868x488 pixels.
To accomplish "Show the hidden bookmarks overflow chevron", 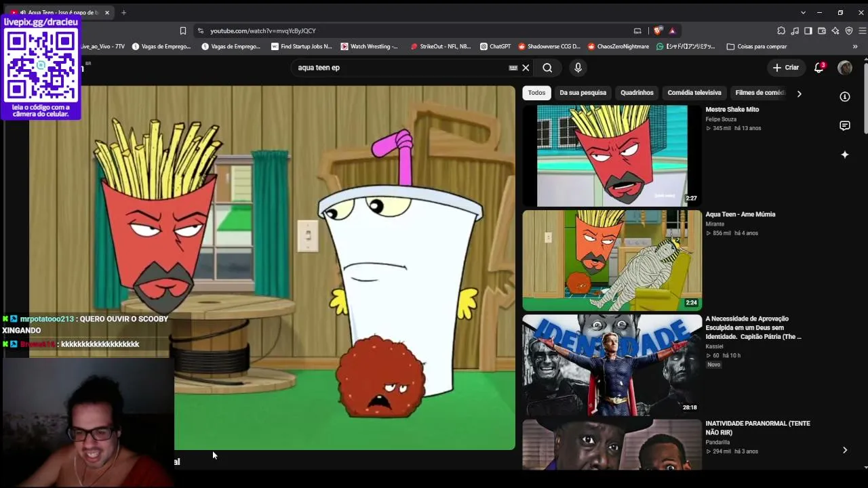I will click(855, 47).
